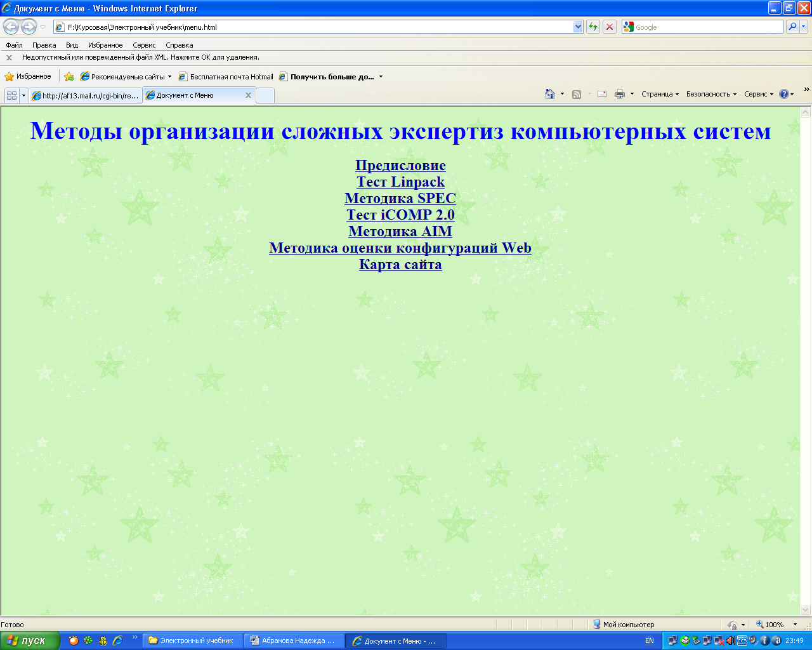Screen dimensions: 812x650
Task: Expand hidden quick launch icons chevron
Action: tap(134, 637)
